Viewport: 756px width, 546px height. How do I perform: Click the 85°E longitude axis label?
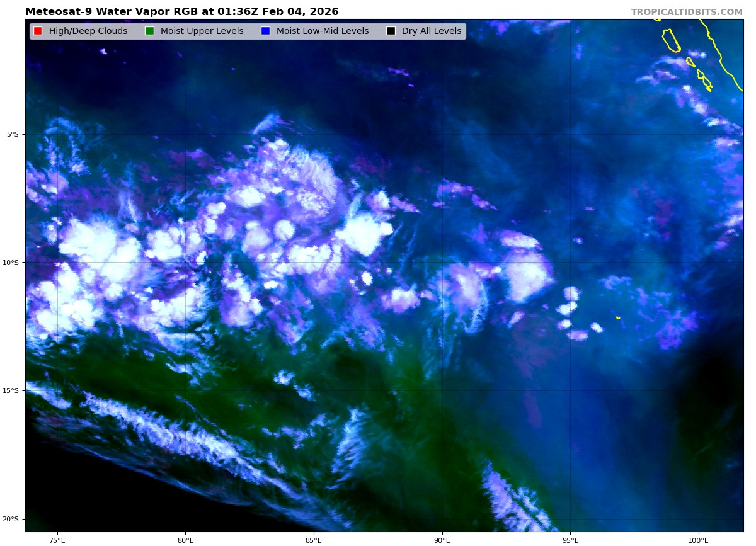[x=314, y=540]
